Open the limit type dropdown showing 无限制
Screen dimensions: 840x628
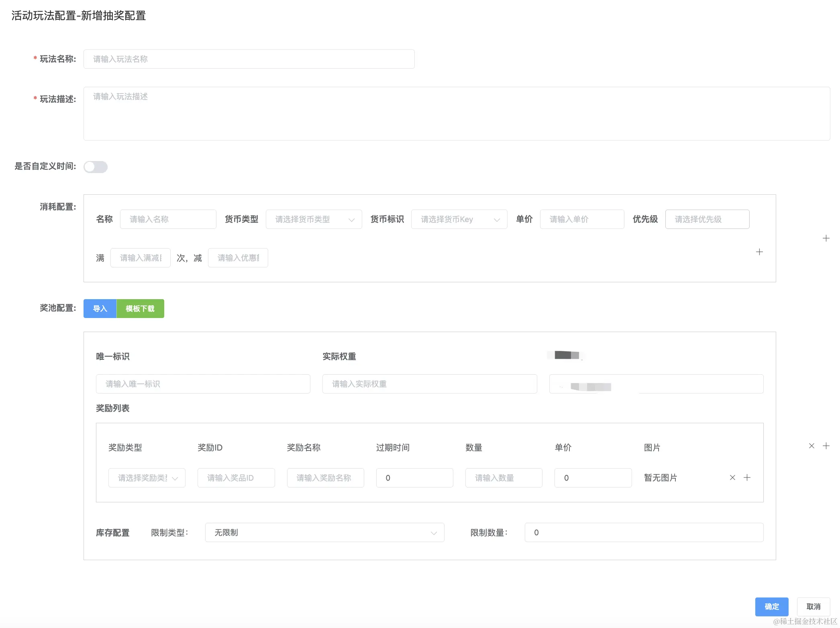point(324,532)
